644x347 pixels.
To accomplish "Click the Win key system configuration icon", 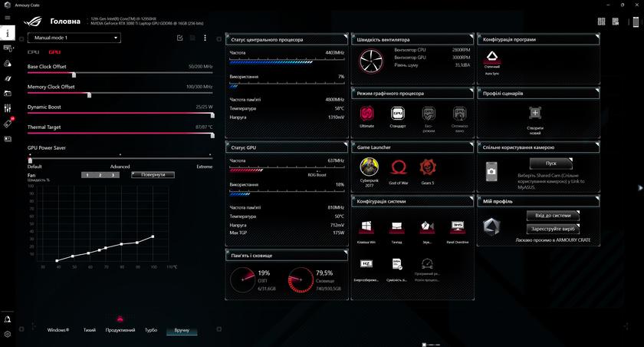I will pos(366,226).
